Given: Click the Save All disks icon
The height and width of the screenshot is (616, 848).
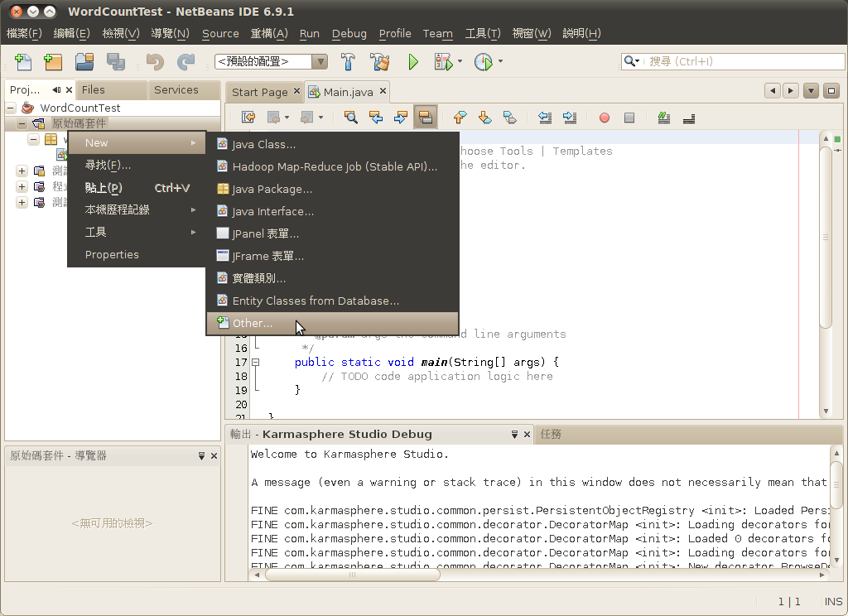Looking at the screenshot, I should [x=115, y=61].
